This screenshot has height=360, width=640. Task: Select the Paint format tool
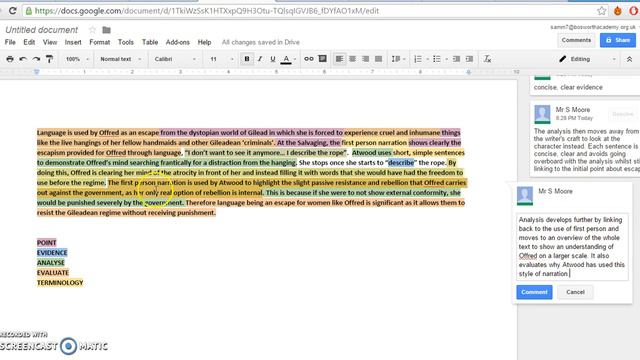[x=49, y=59]
